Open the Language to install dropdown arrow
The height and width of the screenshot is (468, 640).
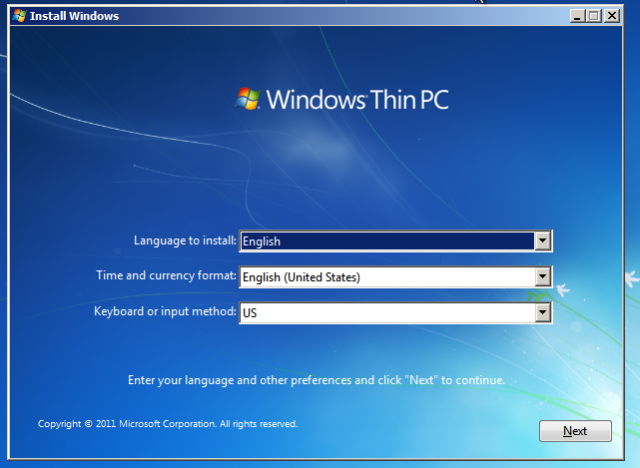tap(542, 241)
